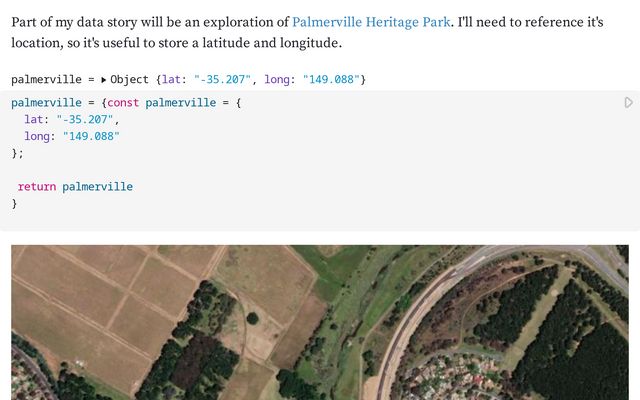Screen dimensions: 640x400
Task: Click the final closing brace in editor
Action: 14,203
